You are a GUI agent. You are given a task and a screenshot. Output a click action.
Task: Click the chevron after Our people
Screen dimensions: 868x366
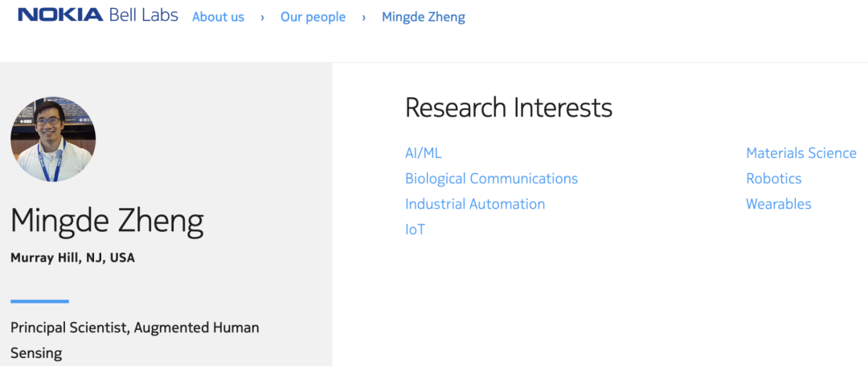[x=363, y=17]
